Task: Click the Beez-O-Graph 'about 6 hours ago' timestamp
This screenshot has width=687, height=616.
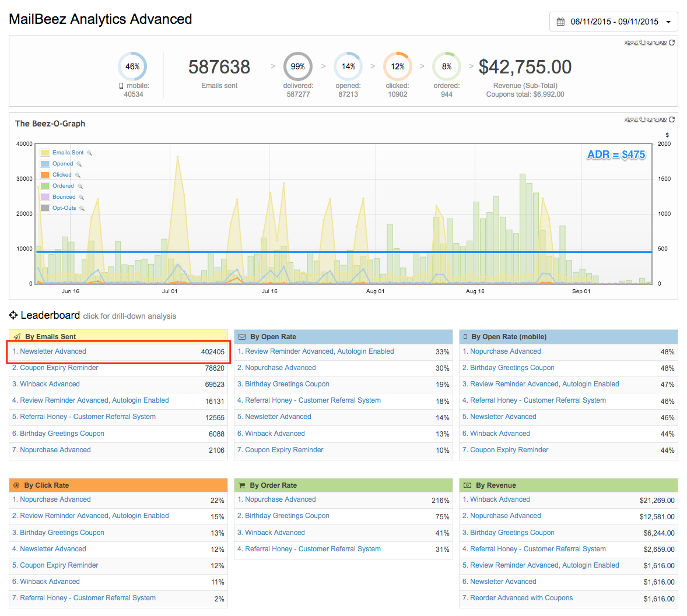Action: tap(646, 119)
